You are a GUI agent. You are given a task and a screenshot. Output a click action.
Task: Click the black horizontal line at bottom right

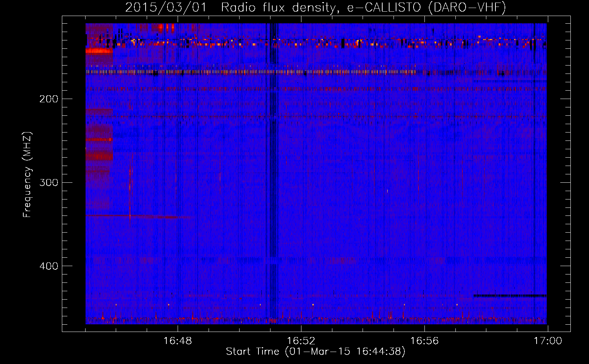tap(510, 296)
